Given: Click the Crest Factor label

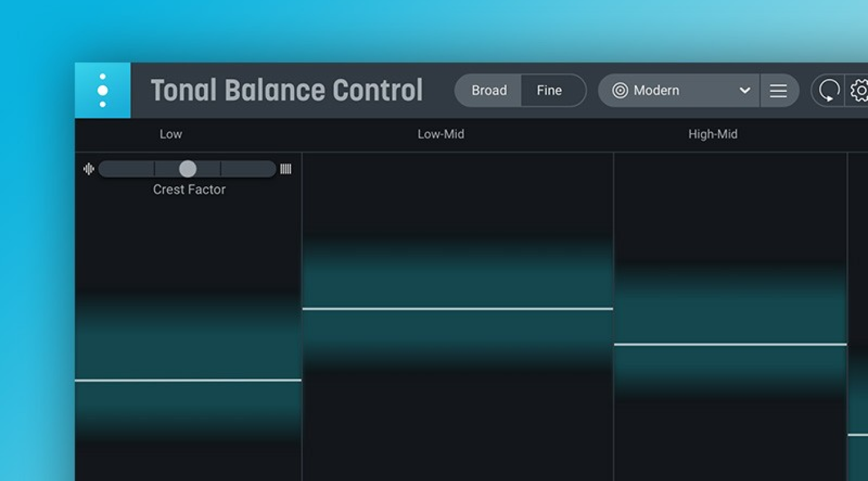Looking at the screenshot, I should 189,190.
